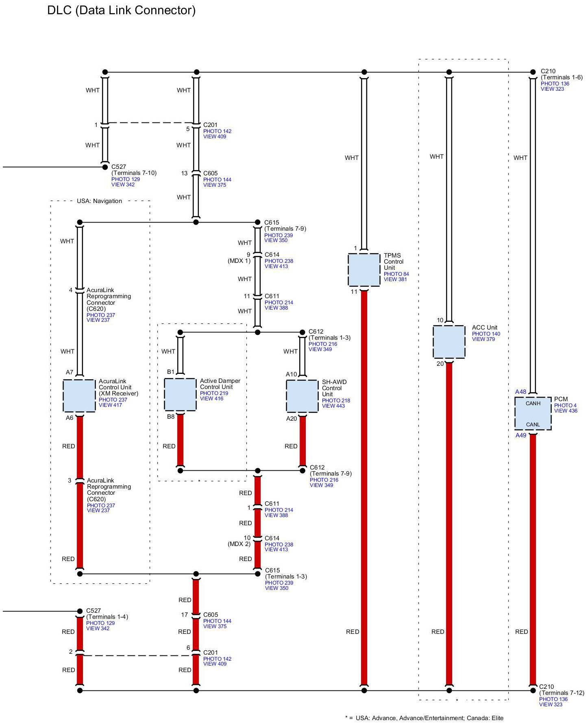The width and height of the screenshot is (588, 725).
Task: Select the AcuraLink Control Unit box
Action: (x=79, y=396)
